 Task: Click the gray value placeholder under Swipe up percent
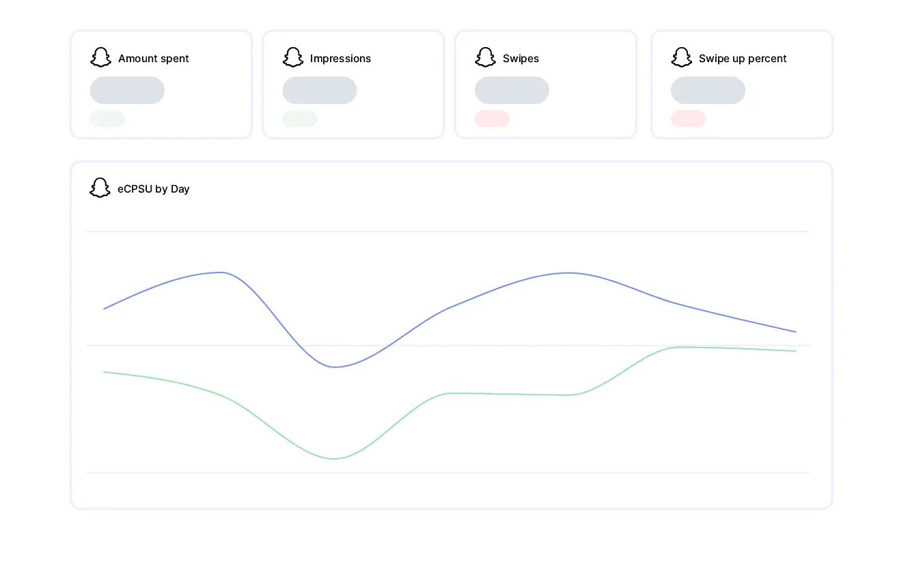(708, 90)
